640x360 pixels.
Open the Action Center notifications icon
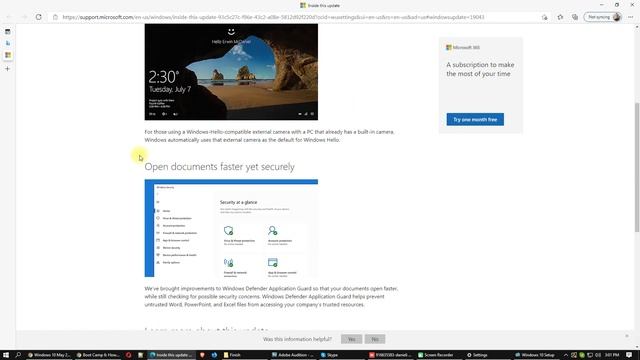pos(629,355)
